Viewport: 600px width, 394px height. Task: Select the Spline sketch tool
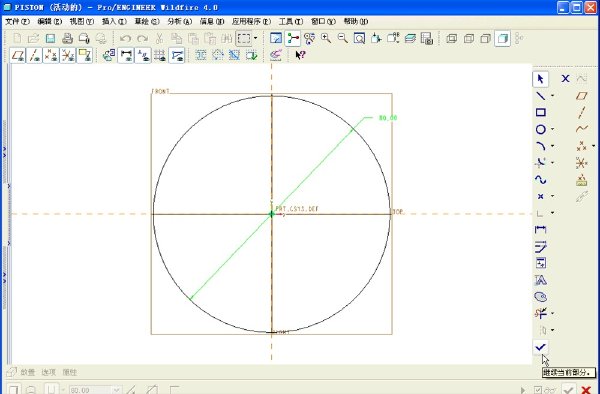tap(540, 179)
